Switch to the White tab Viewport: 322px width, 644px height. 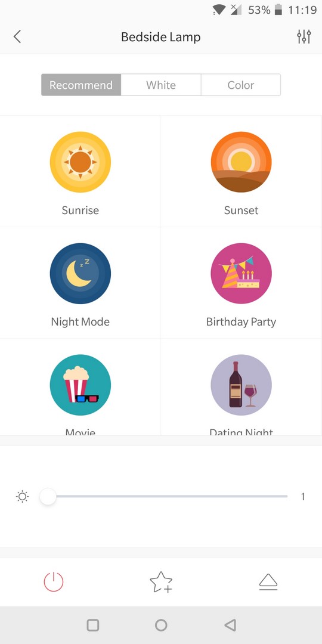click(161, 85)
